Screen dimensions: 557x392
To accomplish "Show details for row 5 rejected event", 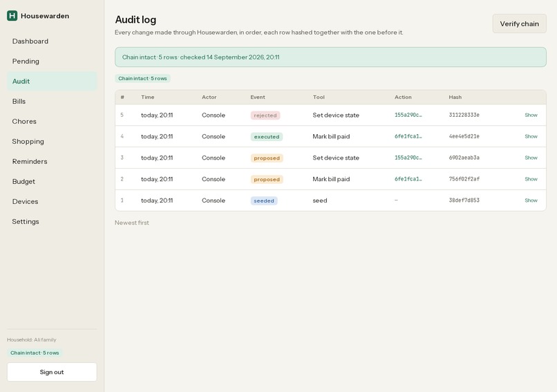I will 531,115.
